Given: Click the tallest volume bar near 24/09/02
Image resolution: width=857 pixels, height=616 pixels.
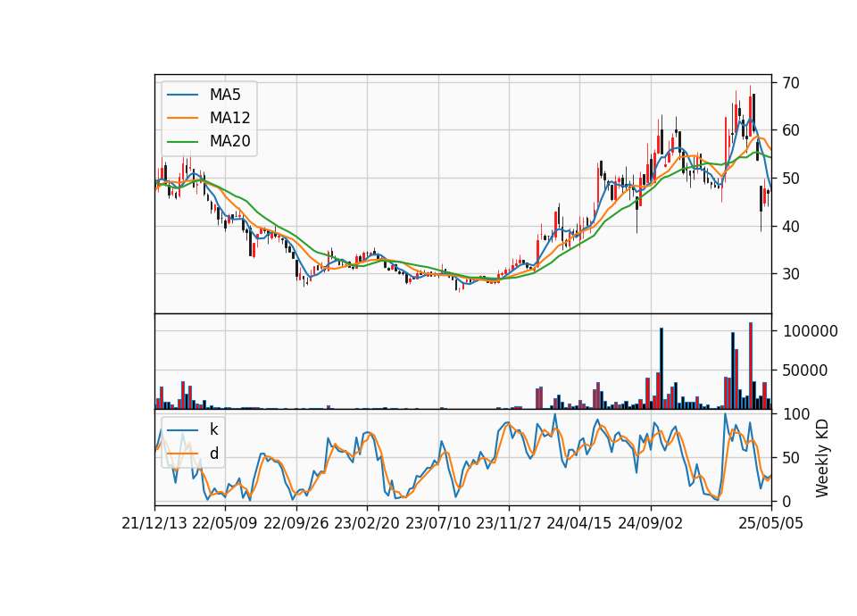Looking at the screenshot, I should (x=661, y=369).
